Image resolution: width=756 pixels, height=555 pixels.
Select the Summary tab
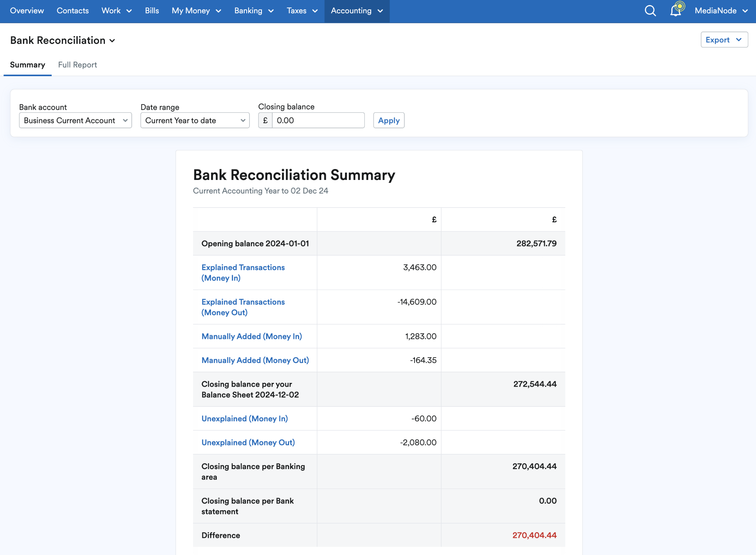27,65
